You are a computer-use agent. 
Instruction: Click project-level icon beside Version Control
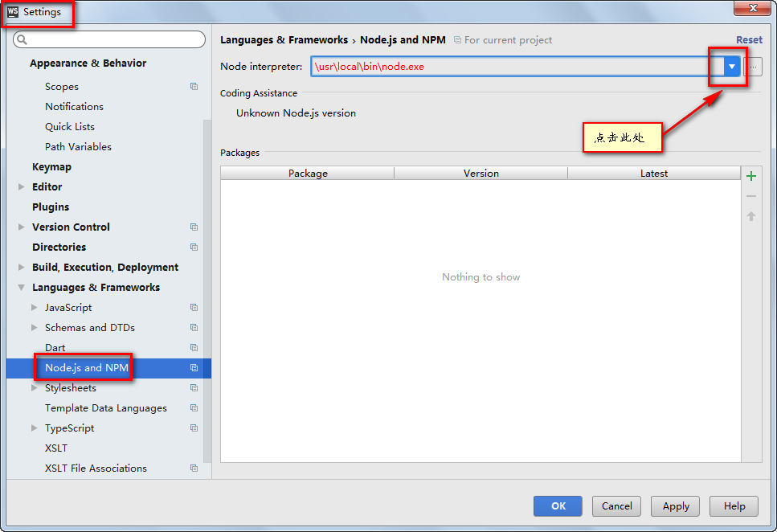pos(194,227)
